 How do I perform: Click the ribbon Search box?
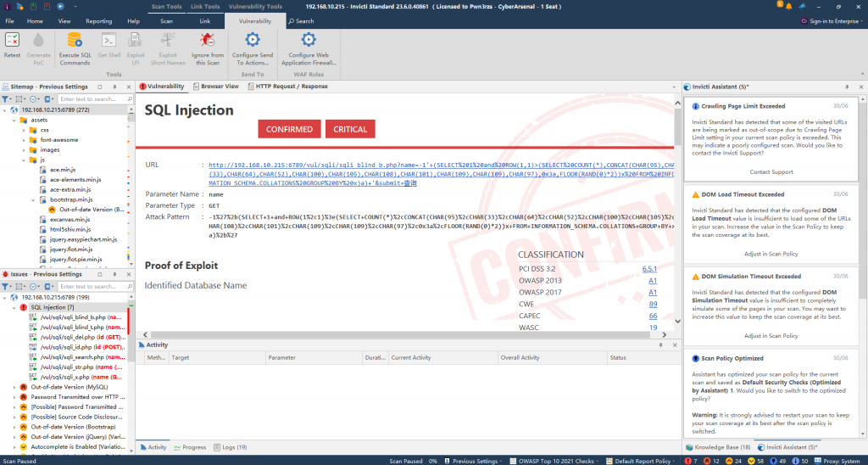click(301, 21)
